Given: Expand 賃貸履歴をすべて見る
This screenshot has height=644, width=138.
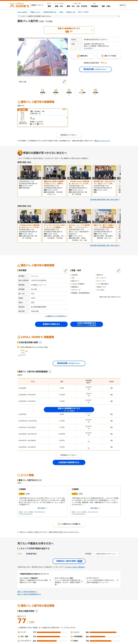Looking at the screenshot, I should pyautogui.click(x=69, y=455).
